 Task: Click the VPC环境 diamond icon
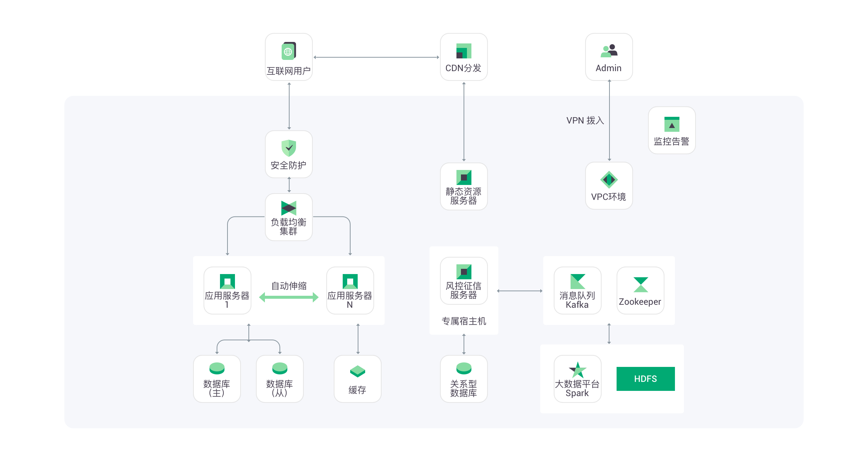tap(609, 180)
